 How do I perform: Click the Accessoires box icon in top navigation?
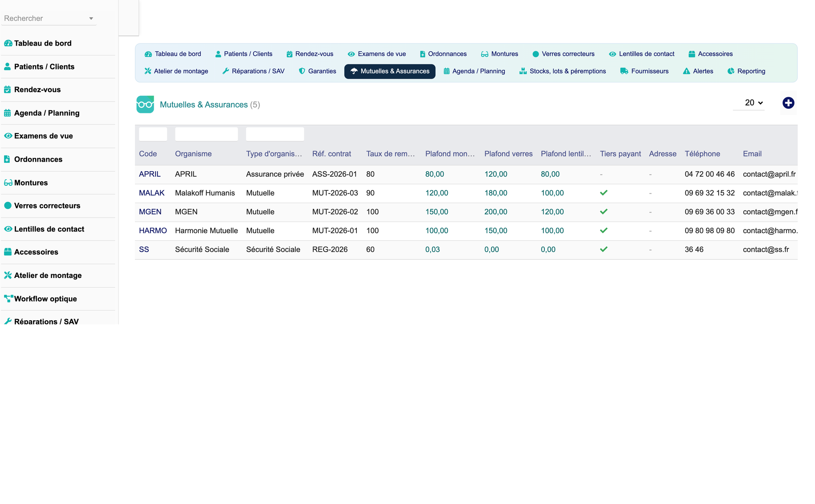pos(692,54)
